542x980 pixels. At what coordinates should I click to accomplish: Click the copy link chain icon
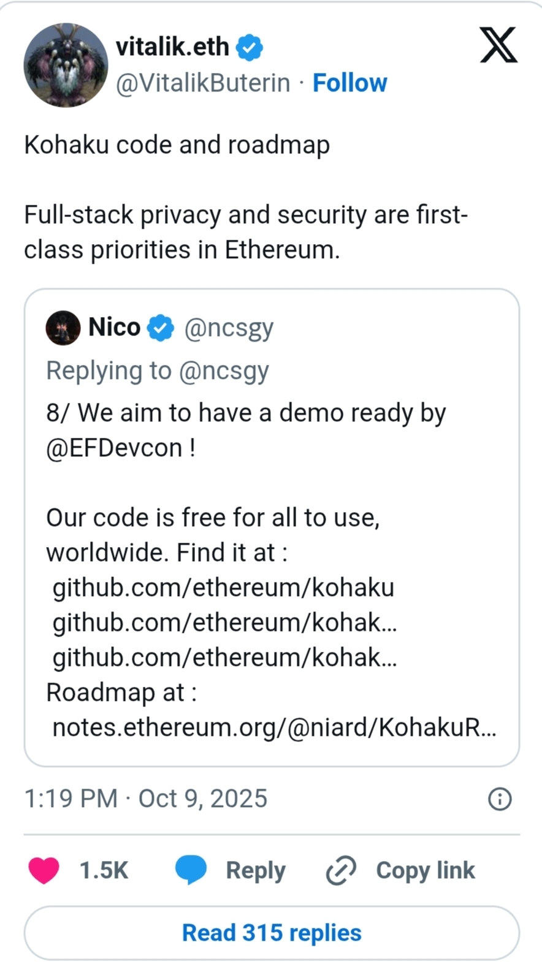coord(341,870)
